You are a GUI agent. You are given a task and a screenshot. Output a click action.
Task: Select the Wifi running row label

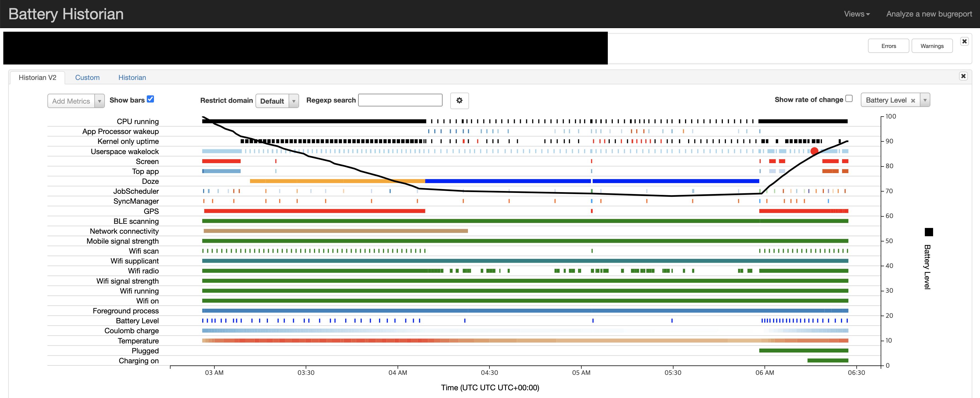pyautogui.click(x=139, y=291)
